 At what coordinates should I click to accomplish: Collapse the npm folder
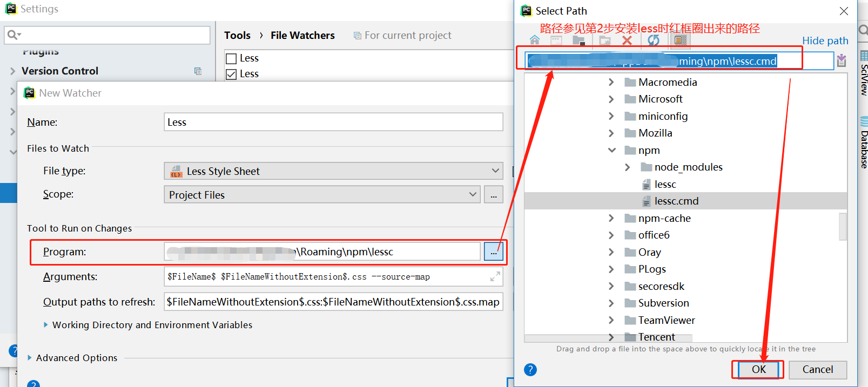click(x=611, y=150)
